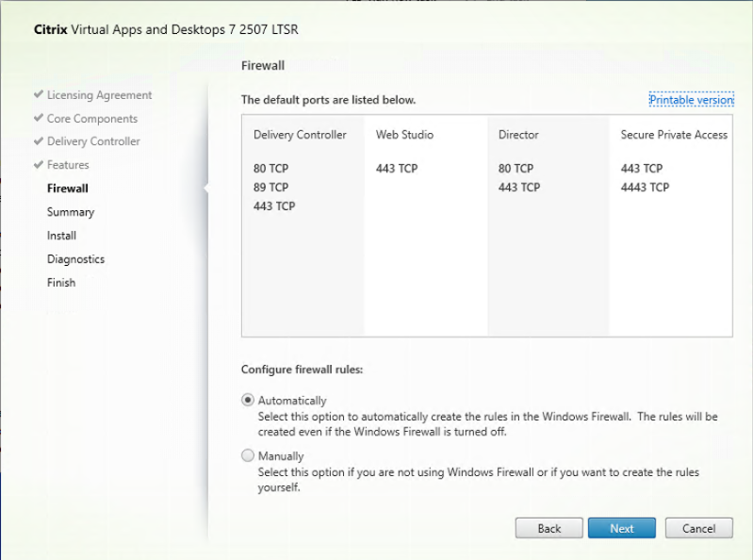
Task: Click the Delivery Controller column header
Action: (300, 135)
